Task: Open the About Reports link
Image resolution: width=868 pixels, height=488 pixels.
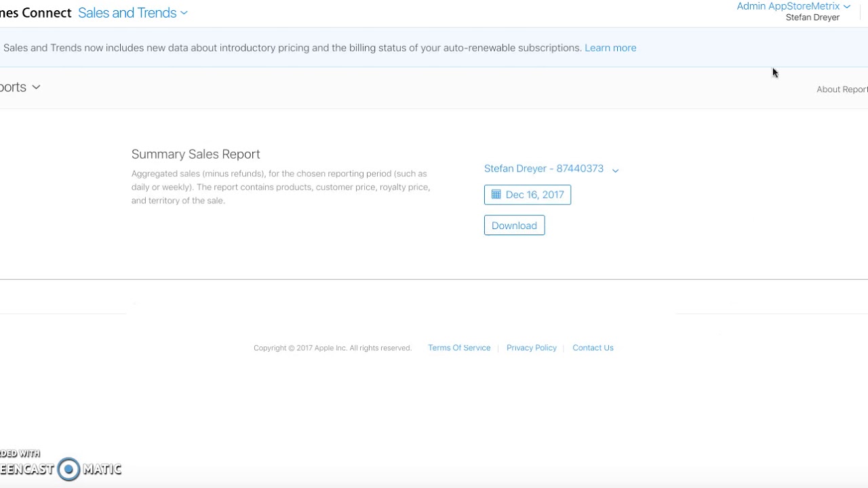Action: click(842, 89)
